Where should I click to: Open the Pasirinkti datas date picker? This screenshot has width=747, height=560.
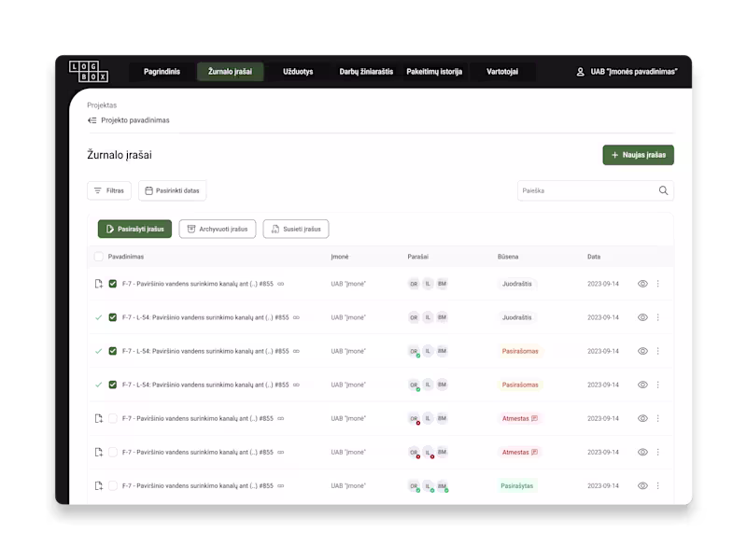pos(173,190)
